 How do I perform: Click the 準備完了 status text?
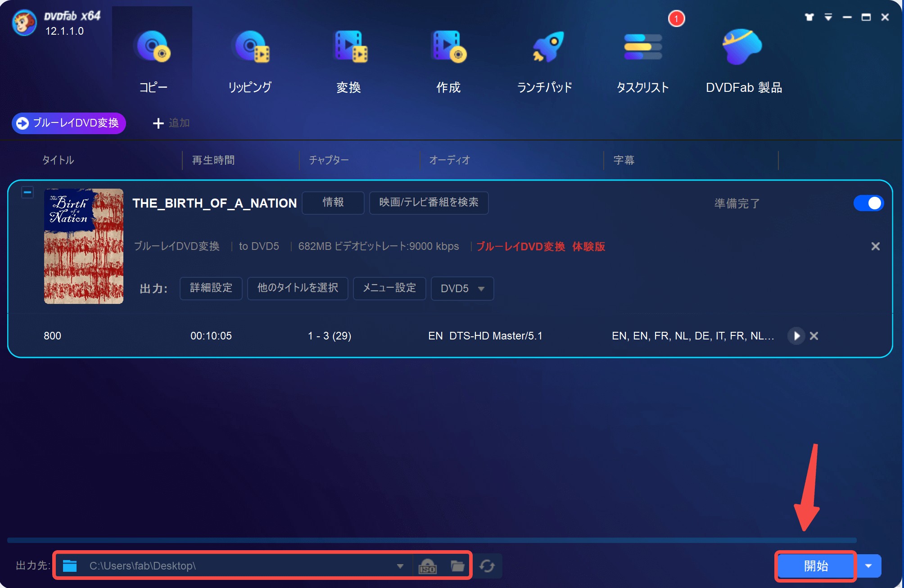[x=737, y=204]
